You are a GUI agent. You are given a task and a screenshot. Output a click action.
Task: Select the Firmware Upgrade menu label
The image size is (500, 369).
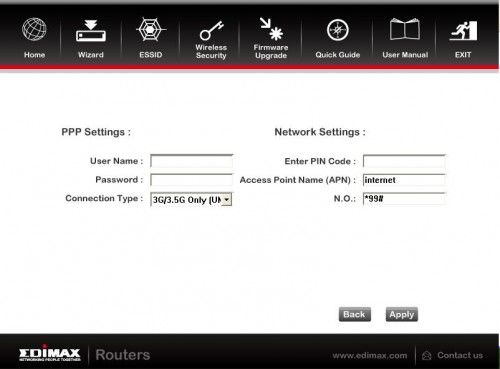pos(271,52)
